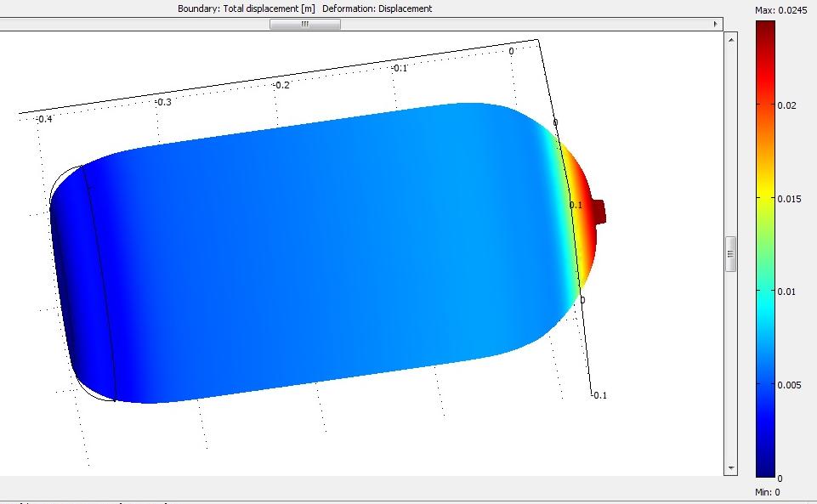The image size is (817, 504).
Task: Click the -0.4 axis label
Action: [43, 119]
